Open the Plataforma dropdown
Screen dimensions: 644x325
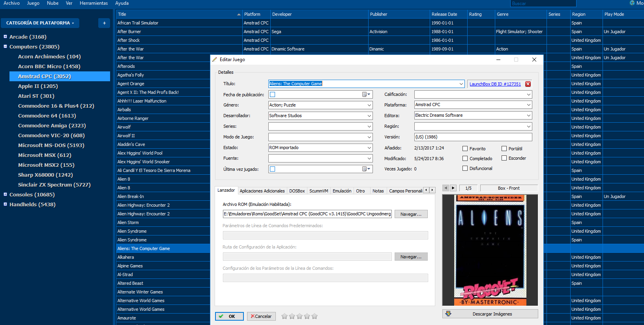click(528, 105)
